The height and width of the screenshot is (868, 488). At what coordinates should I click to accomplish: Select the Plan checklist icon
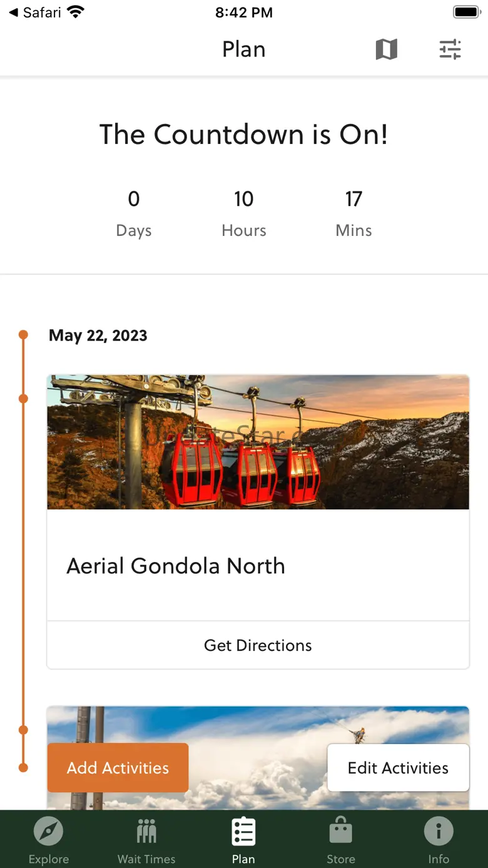[x=243, y=832]
